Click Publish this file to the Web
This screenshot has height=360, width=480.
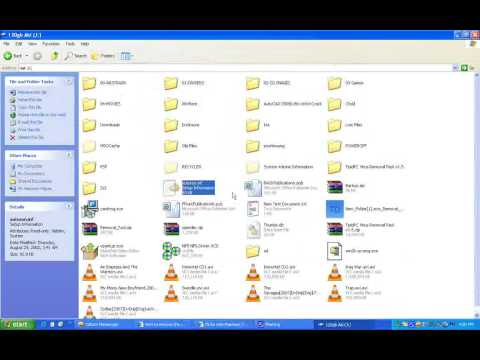(x=42, y=115)
